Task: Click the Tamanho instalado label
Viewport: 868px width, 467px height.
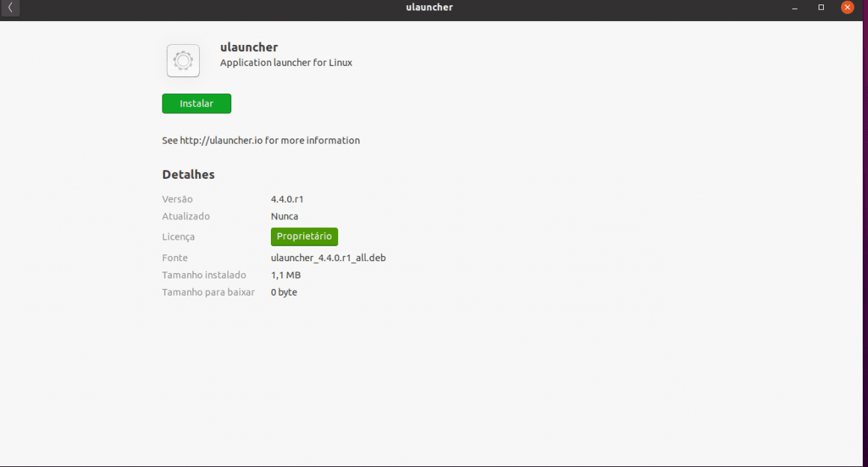Action: (204, 275)
